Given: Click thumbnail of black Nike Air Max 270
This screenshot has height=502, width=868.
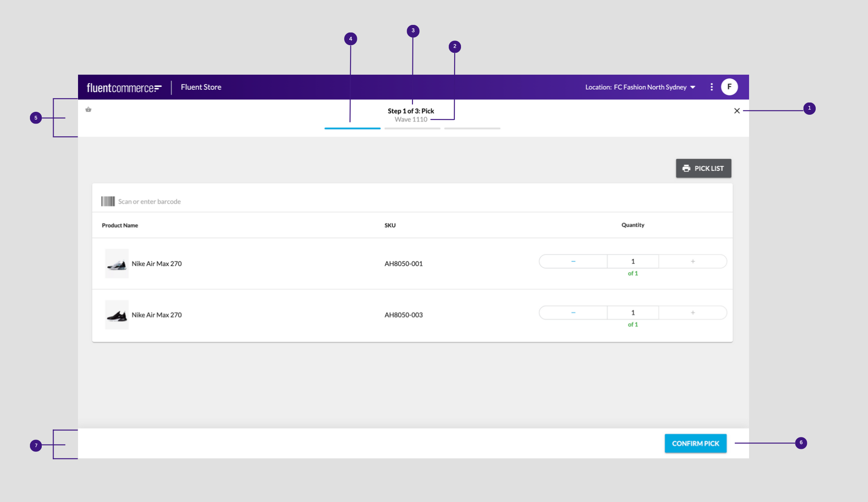Looking at the screenshot, I should [x=117, y=315].
